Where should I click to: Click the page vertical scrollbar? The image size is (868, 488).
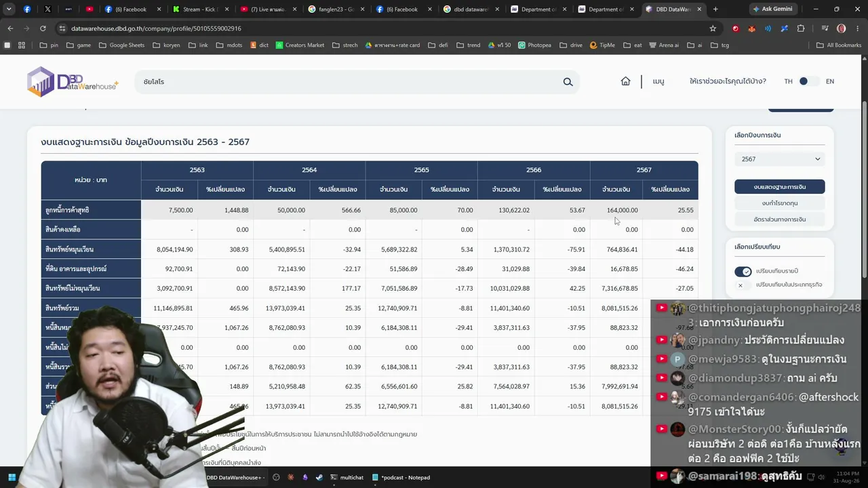864,190
